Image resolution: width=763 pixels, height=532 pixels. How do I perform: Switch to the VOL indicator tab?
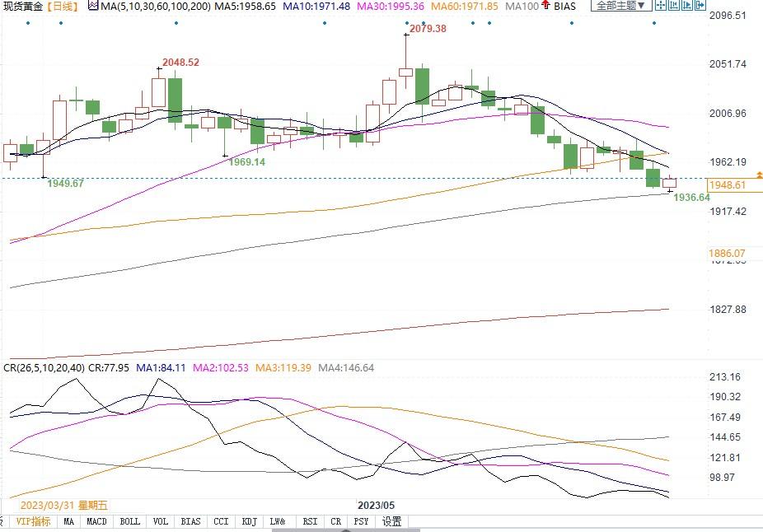click(x=160, y=521)
